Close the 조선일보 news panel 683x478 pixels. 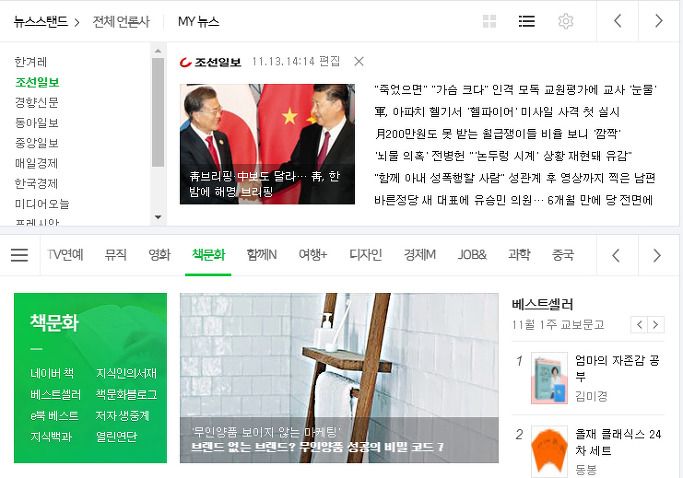[359, 61]
